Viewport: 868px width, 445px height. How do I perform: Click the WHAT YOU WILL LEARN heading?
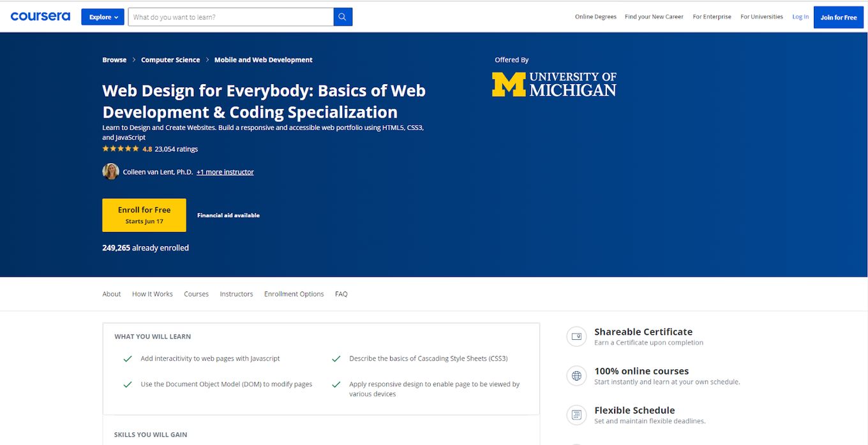(153, 337)
